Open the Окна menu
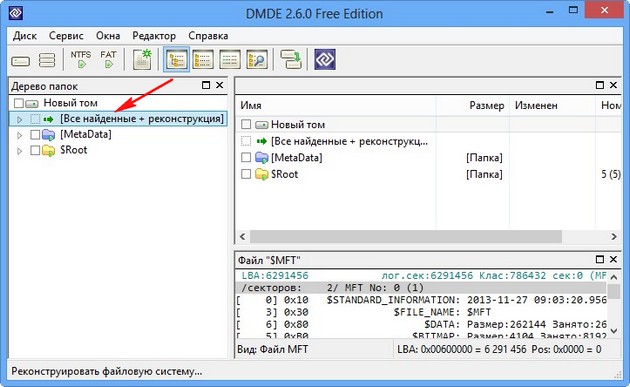Screen dimensions: 630x387 (108, 36)
